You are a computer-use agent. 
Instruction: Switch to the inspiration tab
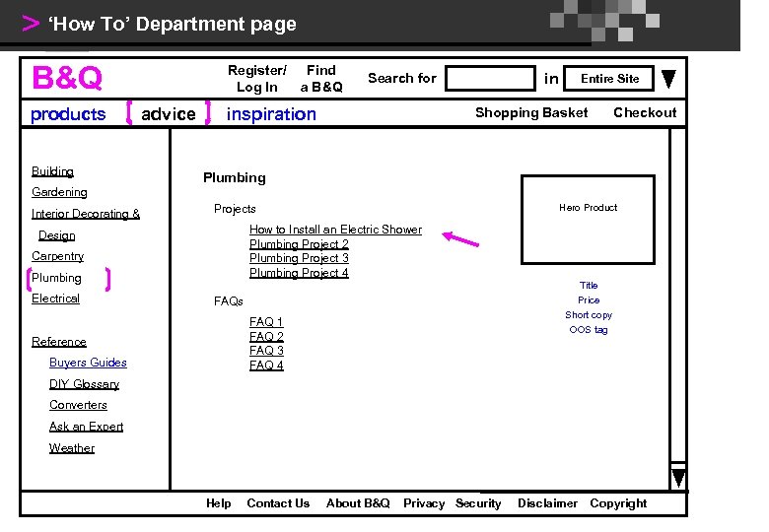tap(271, 114)
